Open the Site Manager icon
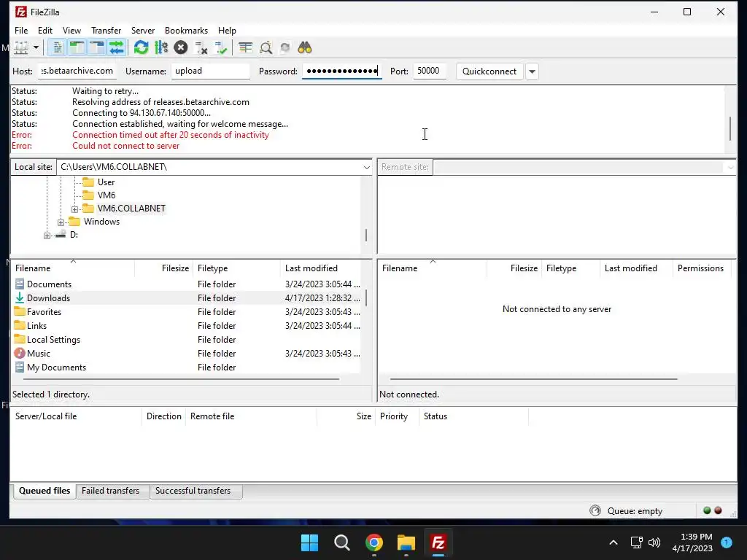Viewport: 747px width, 560px height. click(21, 47)
